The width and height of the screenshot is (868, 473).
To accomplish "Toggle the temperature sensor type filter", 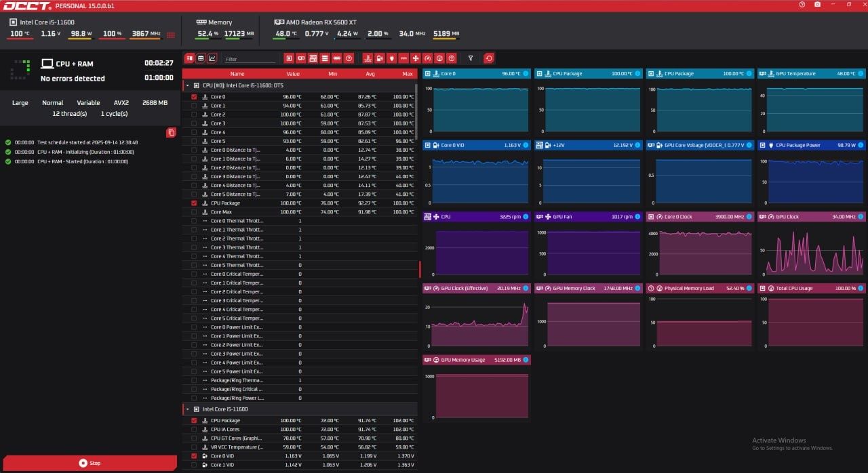I will (368, 58).
